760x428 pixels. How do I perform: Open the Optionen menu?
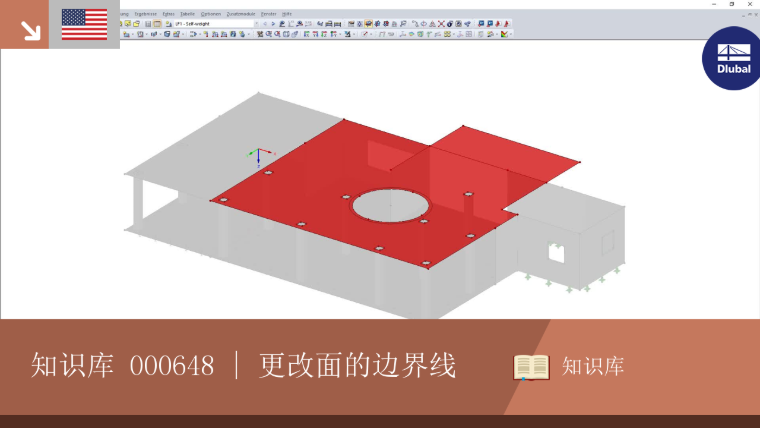pos(211,14)
